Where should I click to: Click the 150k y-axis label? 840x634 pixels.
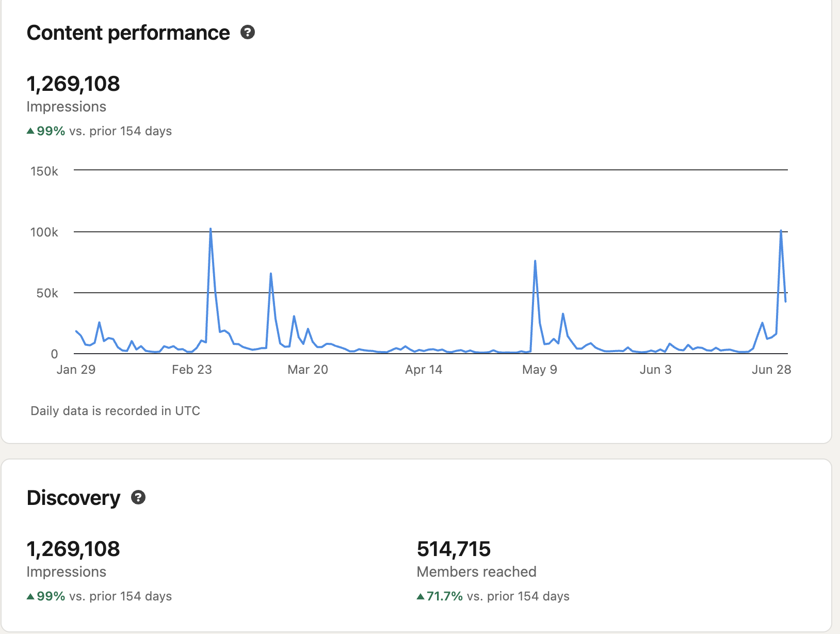coord(44,171)
